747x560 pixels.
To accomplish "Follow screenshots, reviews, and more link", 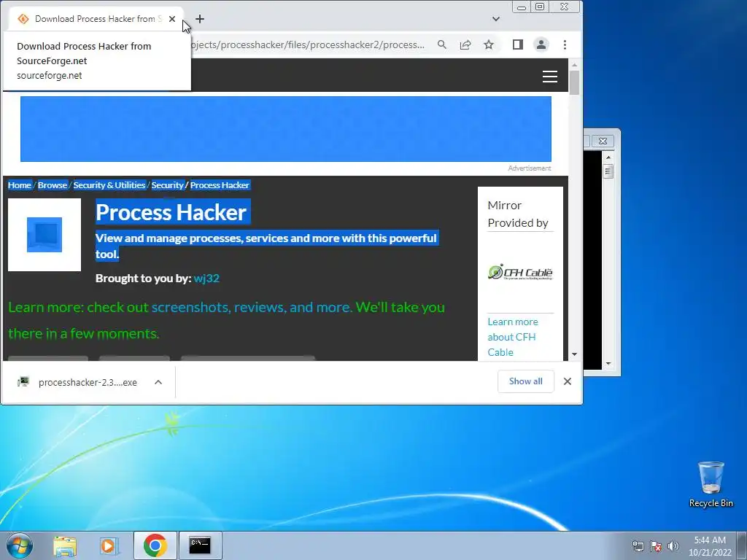I will [252, 307].
